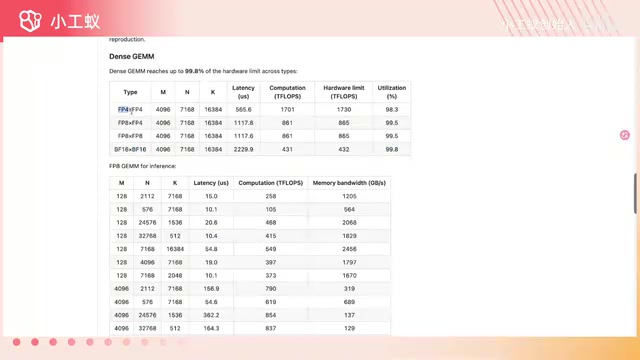The image size is (640, 360).
Task: Click the page vertical scrollbar thumb
Action: coord(636,193)
